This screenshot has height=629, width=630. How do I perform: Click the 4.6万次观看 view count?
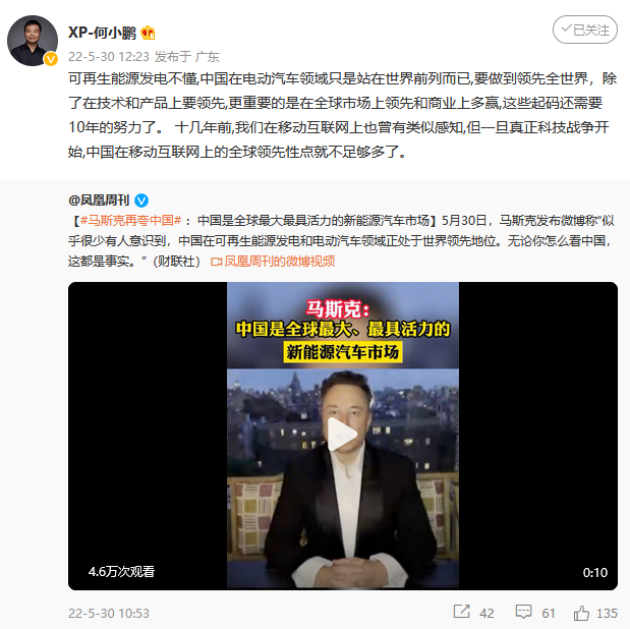pos(121,571)
